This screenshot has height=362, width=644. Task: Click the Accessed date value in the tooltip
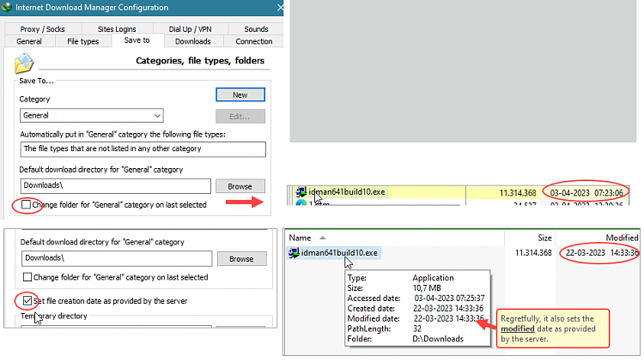(449, 299)
